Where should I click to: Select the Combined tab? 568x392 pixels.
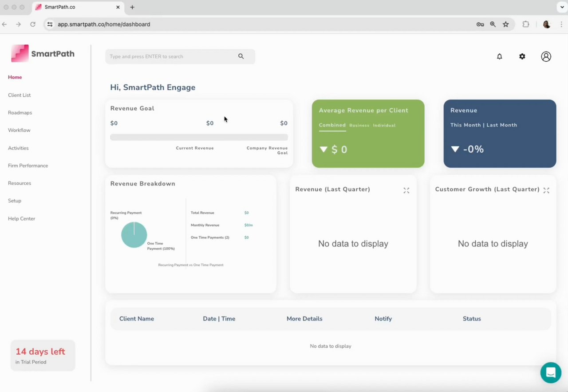[x=332, y=125]
